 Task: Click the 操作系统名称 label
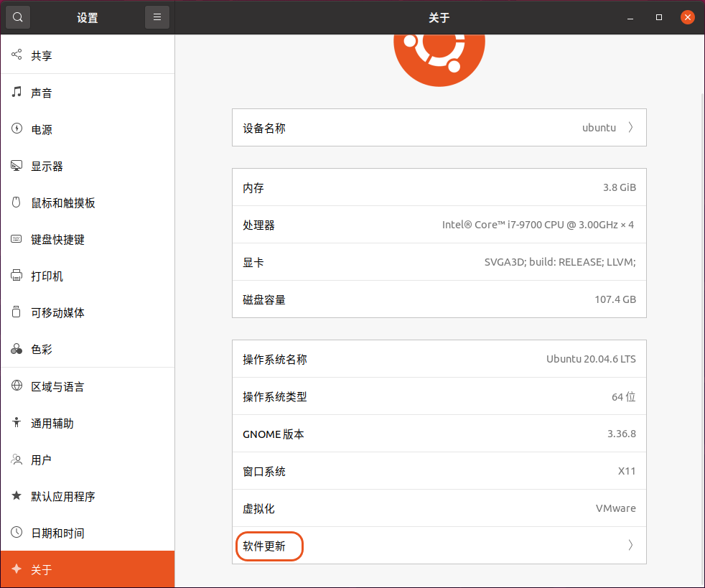pos(275,360)
